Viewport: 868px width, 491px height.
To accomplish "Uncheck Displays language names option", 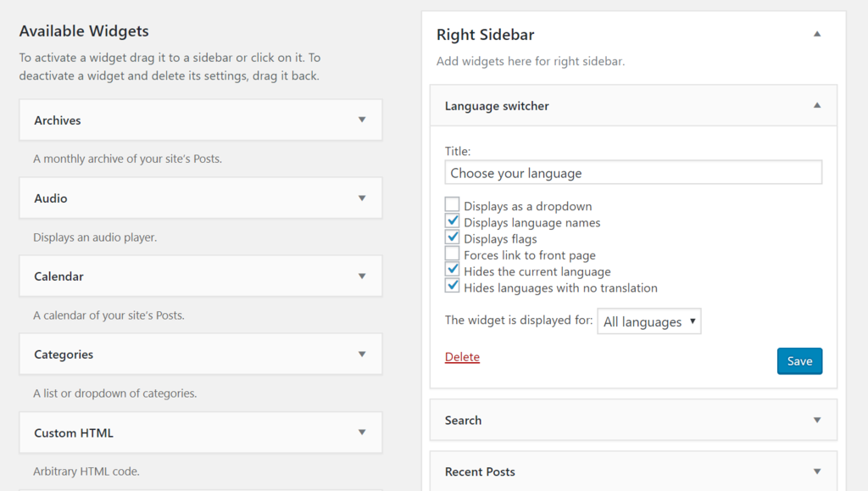I will (453, 221).
